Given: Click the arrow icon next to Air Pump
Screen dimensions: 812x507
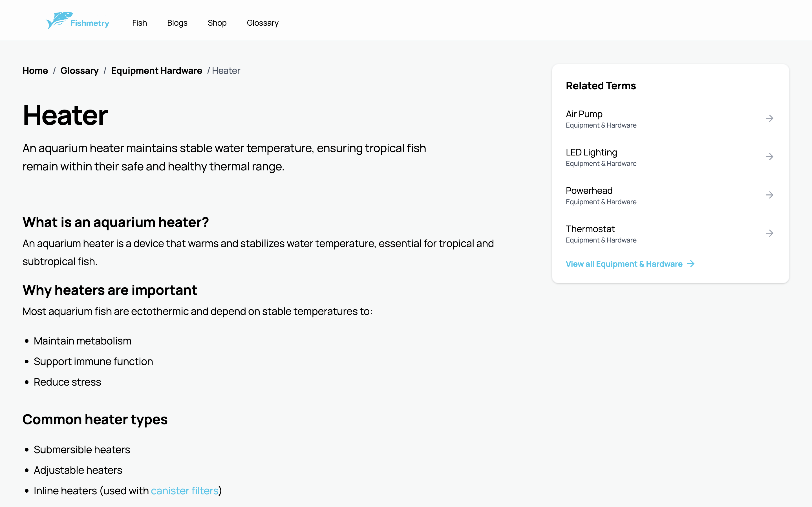Looking at the screenshot, I should point(770,118).
